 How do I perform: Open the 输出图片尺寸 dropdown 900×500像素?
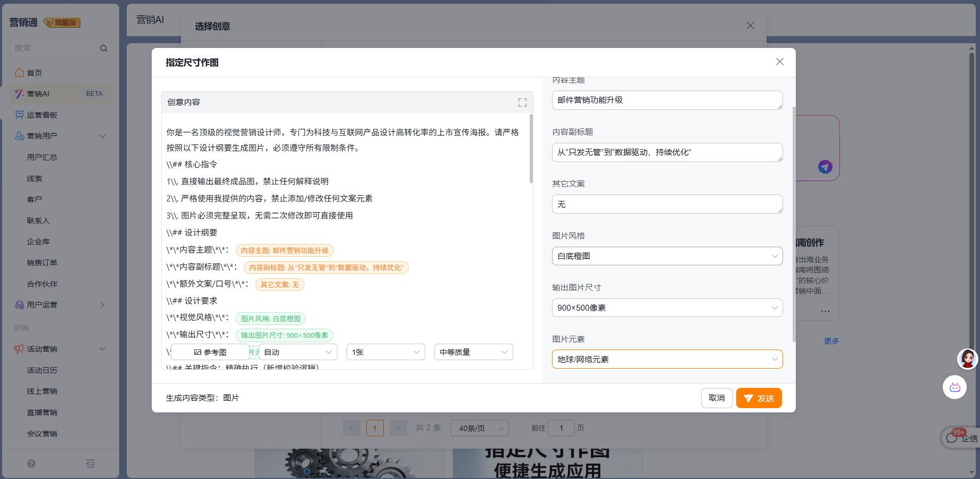[x=667, y=307]
